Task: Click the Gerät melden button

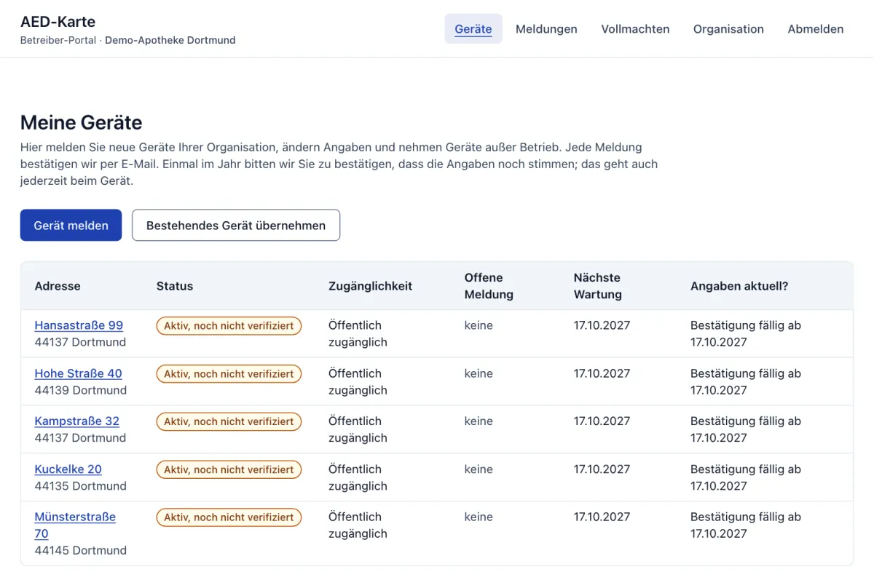Action: click(71, 226)
